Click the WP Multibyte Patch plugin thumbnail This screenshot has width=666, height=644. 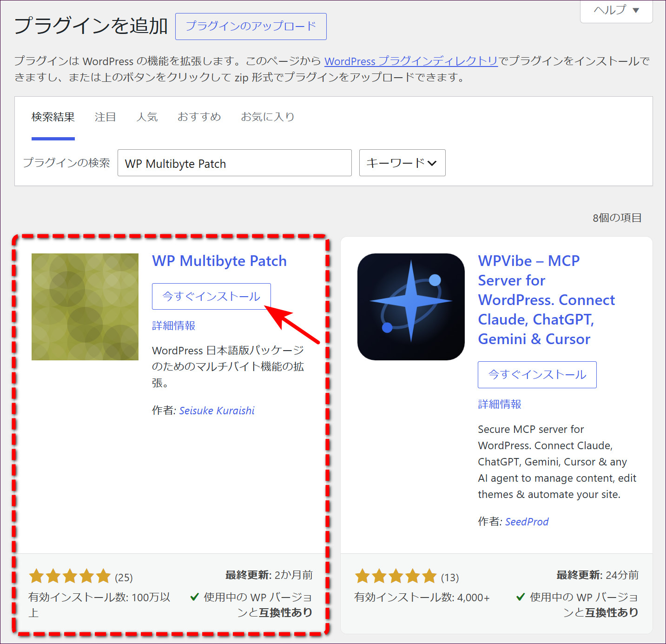tap(85, 307)
